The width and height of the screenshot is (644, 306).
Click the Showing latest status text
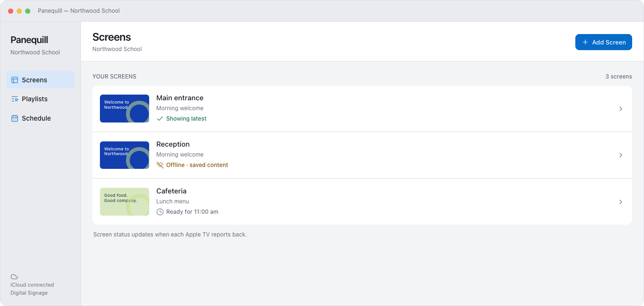[186, 119]
